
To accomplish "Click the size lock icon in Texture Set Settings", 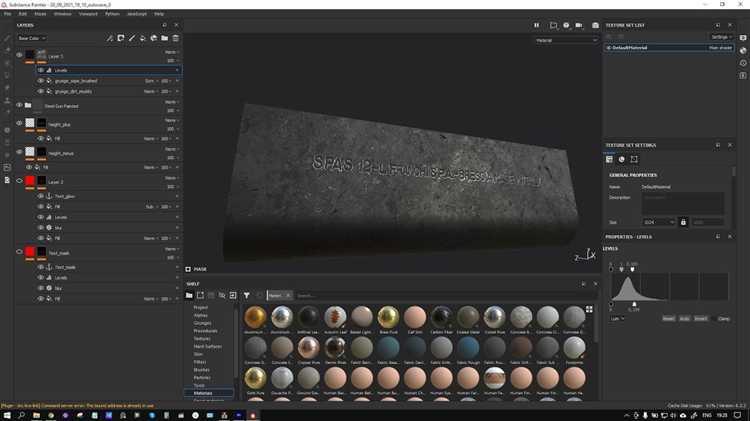I will (684, 222).
